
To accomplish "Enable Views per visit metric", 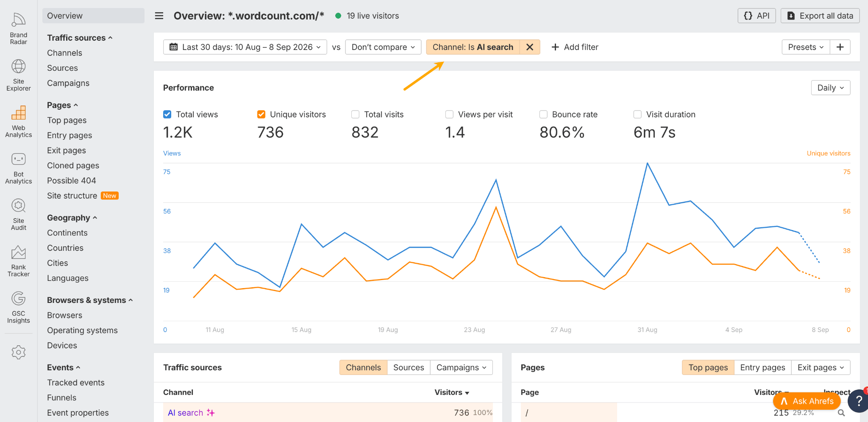I will point(450,114).
